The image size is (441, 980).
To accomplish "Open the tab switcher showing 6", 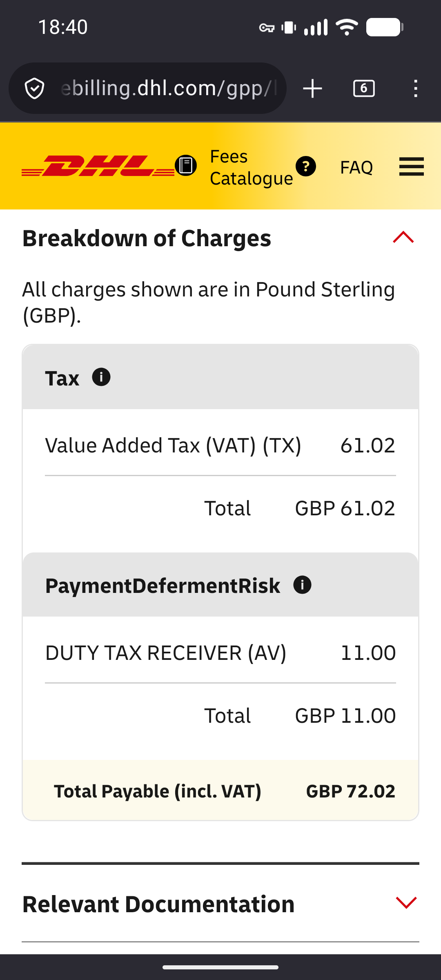I will (x=364, y=89).
